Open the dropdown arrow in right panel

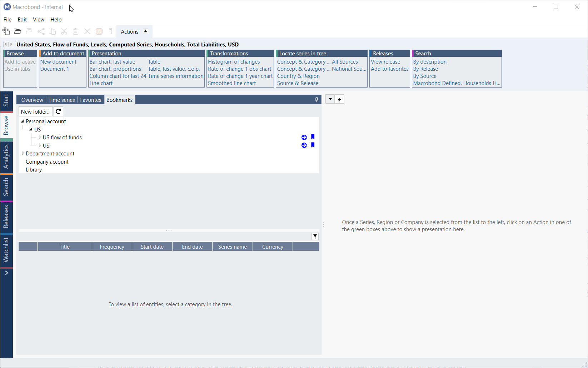tap(330, 99)
